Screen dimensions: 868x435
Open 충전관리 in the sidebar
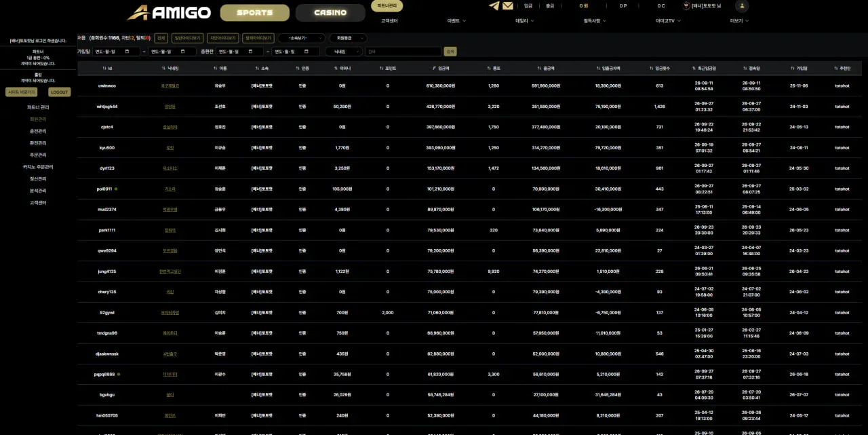[x=37, y=131]
